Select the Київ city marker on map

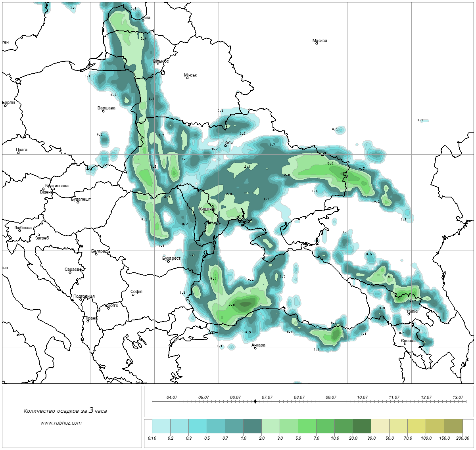tap(226, 146)
